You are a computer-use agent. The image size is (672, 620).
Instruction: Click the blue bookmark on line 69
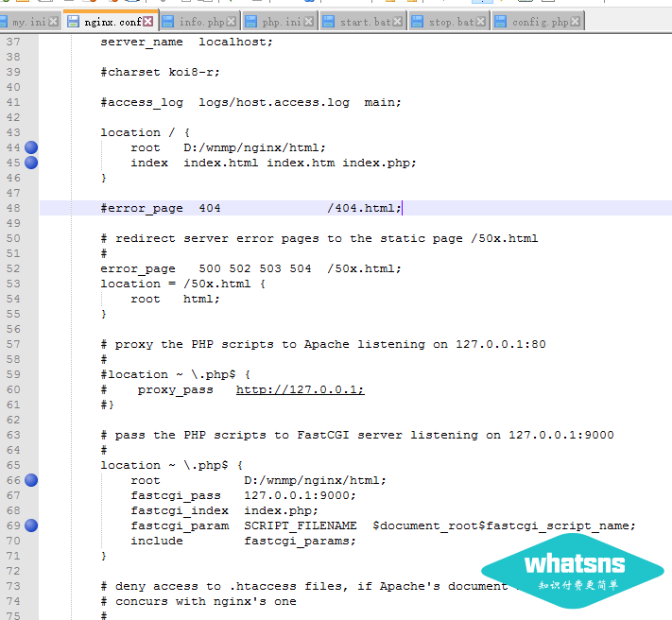click(x=31, y=525)
